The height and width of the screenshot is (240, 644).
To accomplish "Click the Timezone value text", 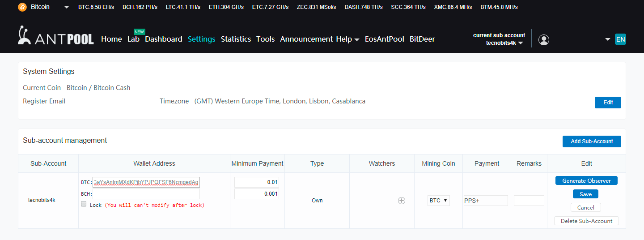I will 280,101.
